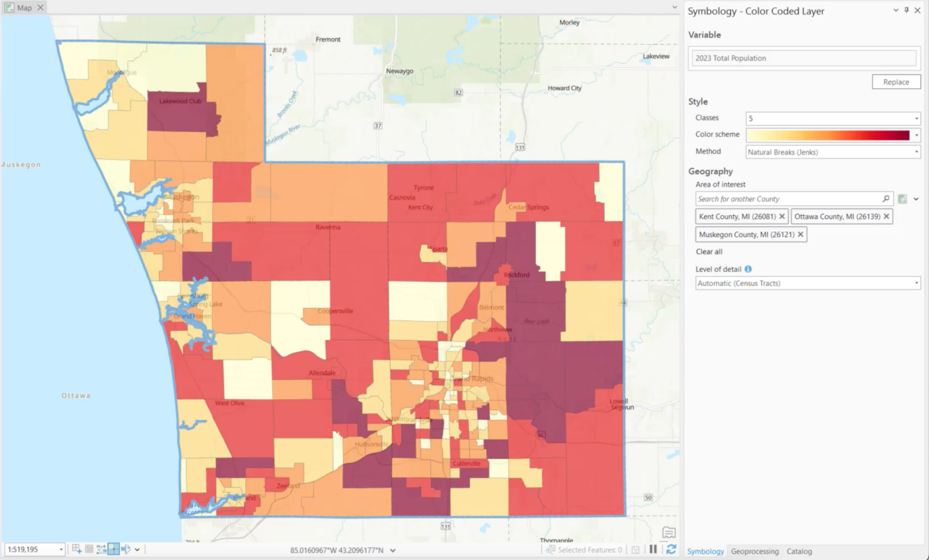Image resolution: width=929 pixels, height=560 pixels.
Task: Click the add map grid icon
Action: coord(77,549)
